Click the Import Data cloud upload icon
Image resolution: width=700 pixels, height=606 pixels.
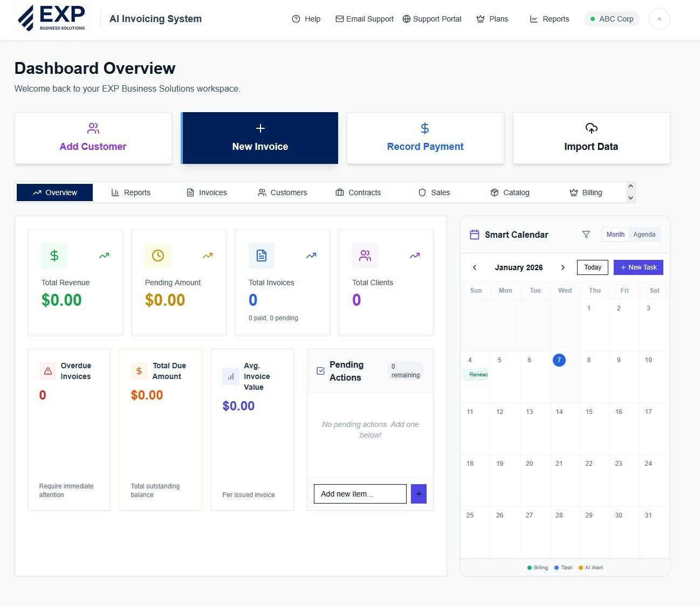pyautogui.click(x=591, y=128)
